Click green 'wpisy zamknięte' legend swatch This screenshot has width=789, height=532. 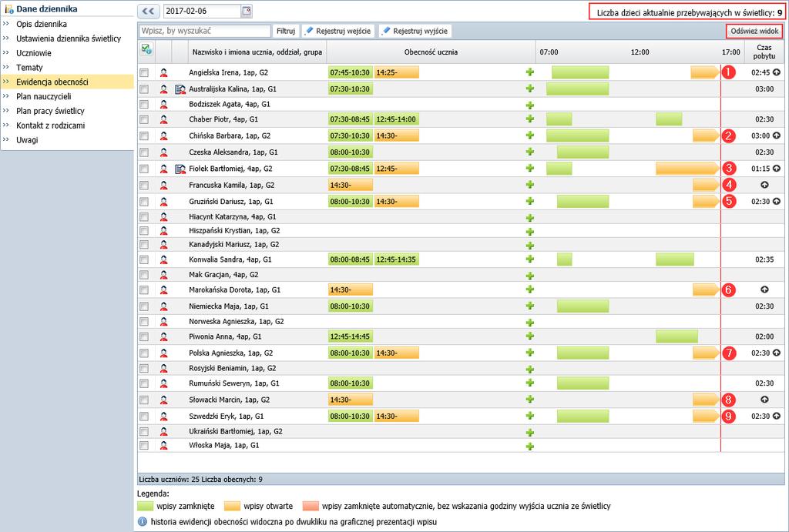145,505
